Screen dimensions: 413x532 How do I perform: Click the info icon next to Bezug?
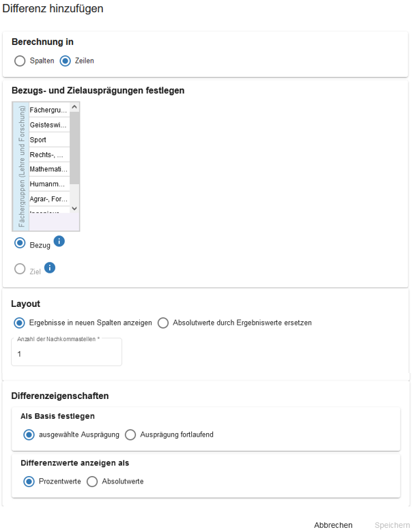(x=59, y=241)
